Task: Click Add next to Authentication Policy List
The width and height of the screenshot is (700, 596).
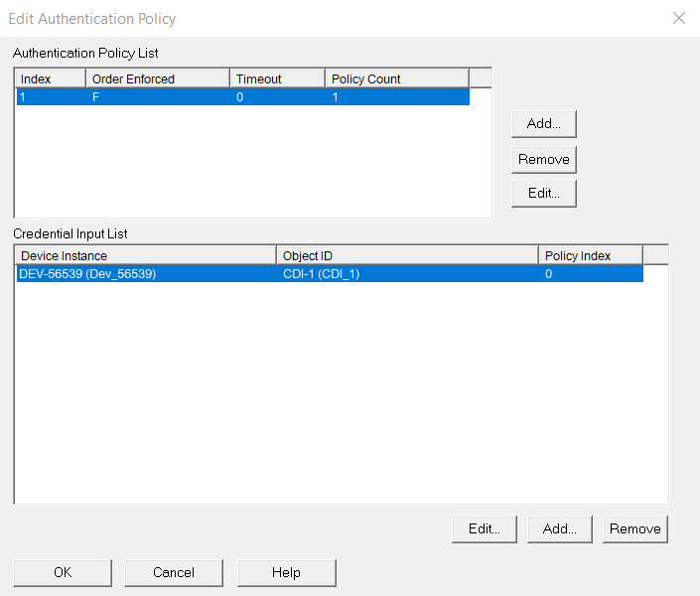Action: [543, 124]
